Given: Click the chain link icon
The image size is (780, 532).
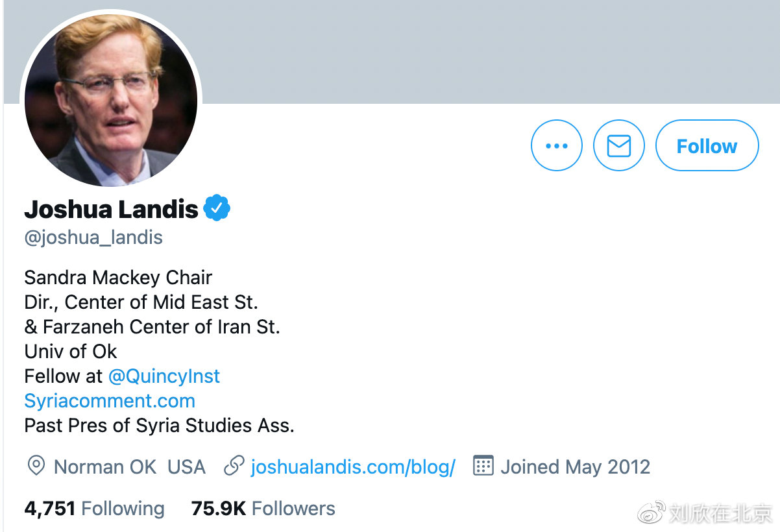Looking at the screenshot, I should coord(234,466).
